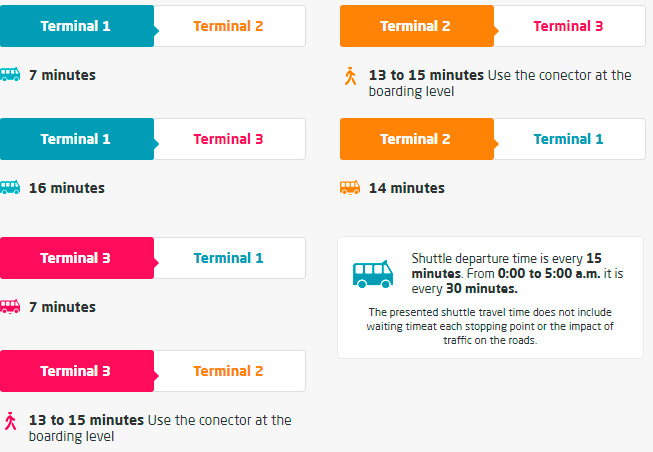This screenshot has height=452, width=653.
Task: Click the orange walking person icon
Action: click(x=350, y=76)
